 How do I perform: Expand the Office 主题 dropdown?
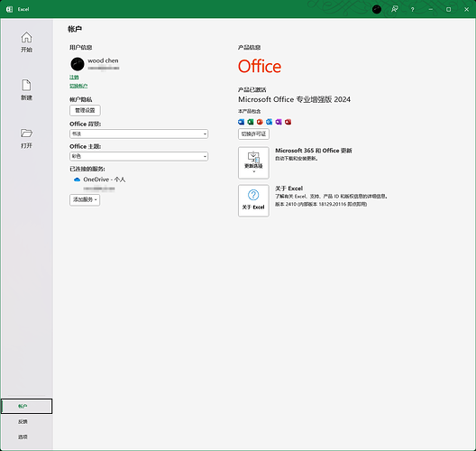(139, 156)
